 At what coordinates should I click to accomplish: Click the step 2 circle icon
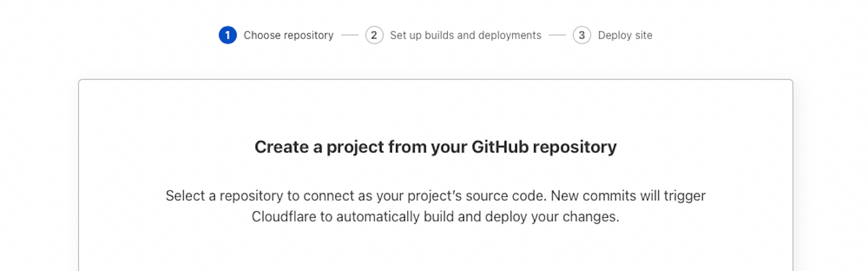(374, 35)
